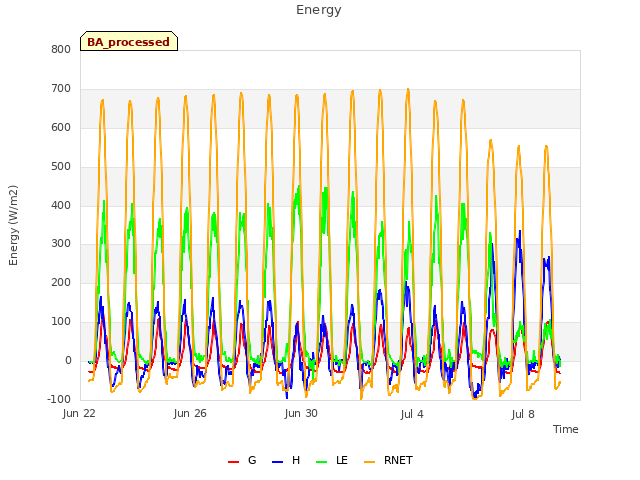Toggle the RNET series legend entry
This screenshot has width=640, height=480.
388,461
